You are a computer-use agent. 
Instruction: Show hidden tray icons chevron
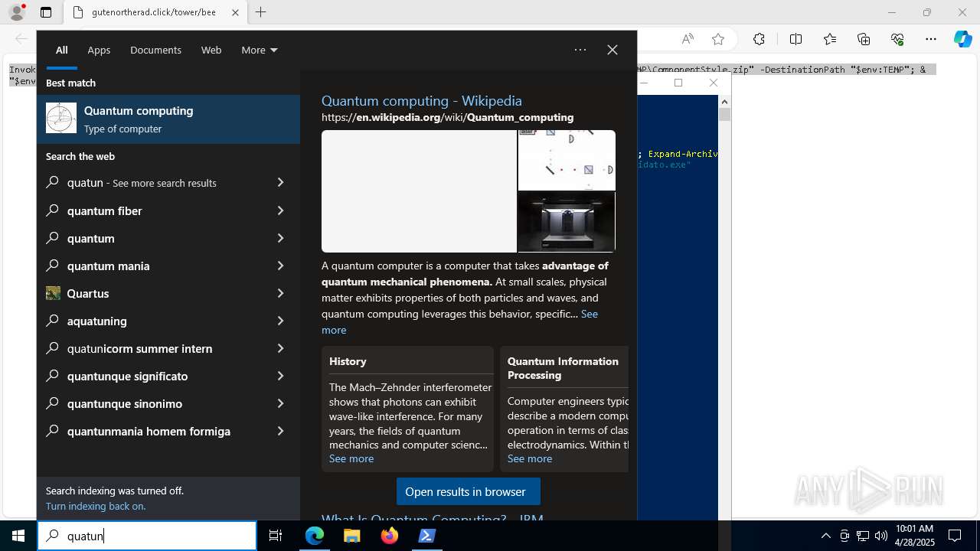(825, 536)
